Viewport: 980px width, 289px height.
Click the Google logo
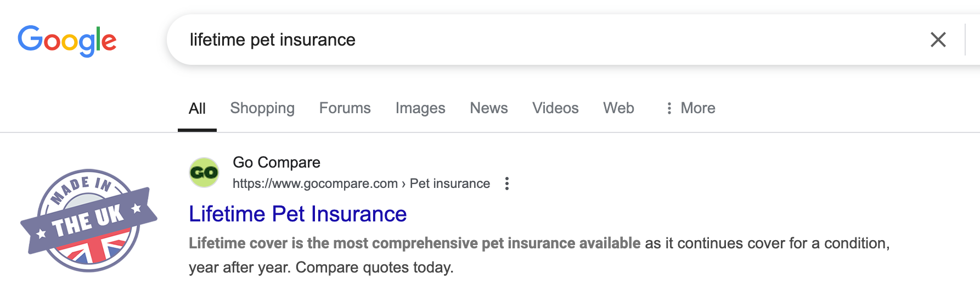pos(67,41)
